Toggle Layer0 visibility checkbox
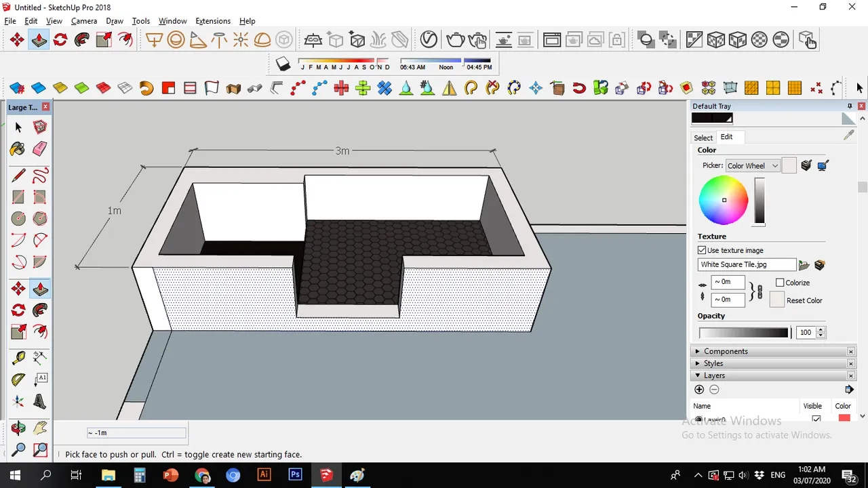Image resolution: width=868 pixels, height=488 pixels. pyautogui.click(x=816, y=420)
